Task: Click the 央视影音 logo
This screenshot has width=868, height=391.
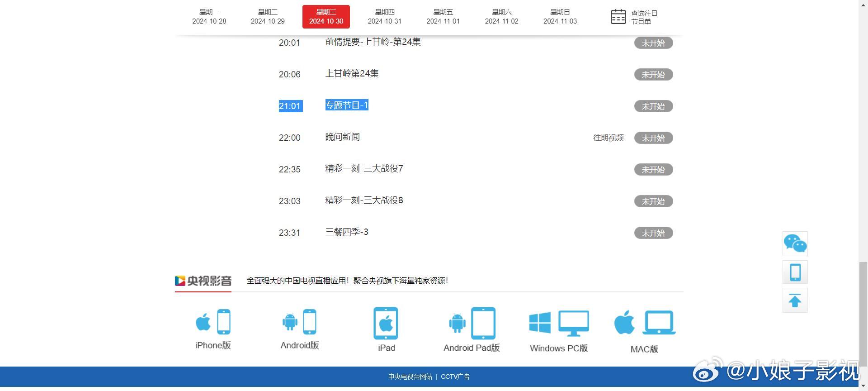Action: point(203,281)
